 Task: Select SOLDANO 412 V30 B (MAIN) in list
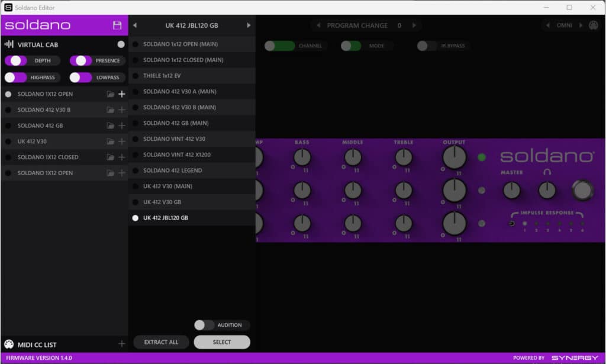pyautogui.click(x=192, y=107)
